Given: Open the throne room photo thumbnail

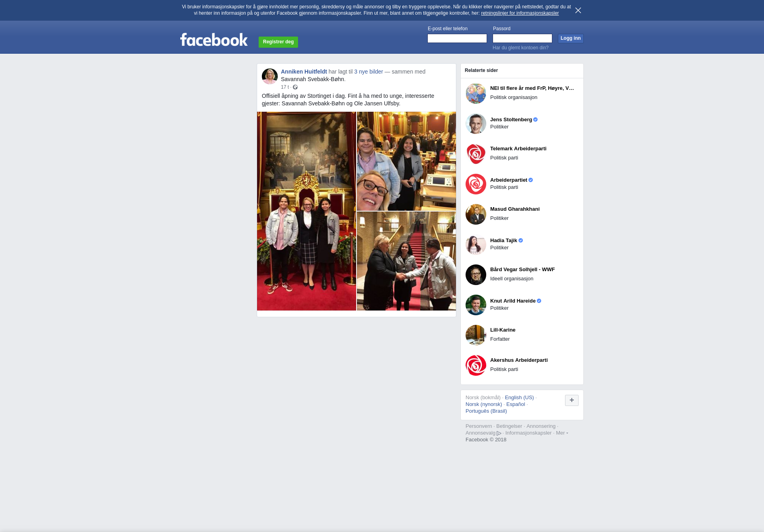Looking at the screenshot, I should [x=306, y=211].
